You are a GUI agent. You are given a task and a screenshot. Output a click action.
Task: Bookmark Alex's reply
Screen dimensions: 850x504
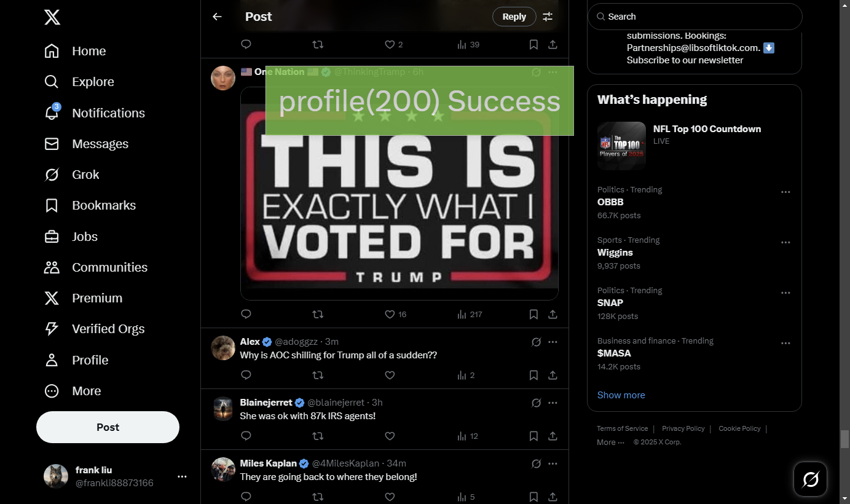click(x=533, y=375)
